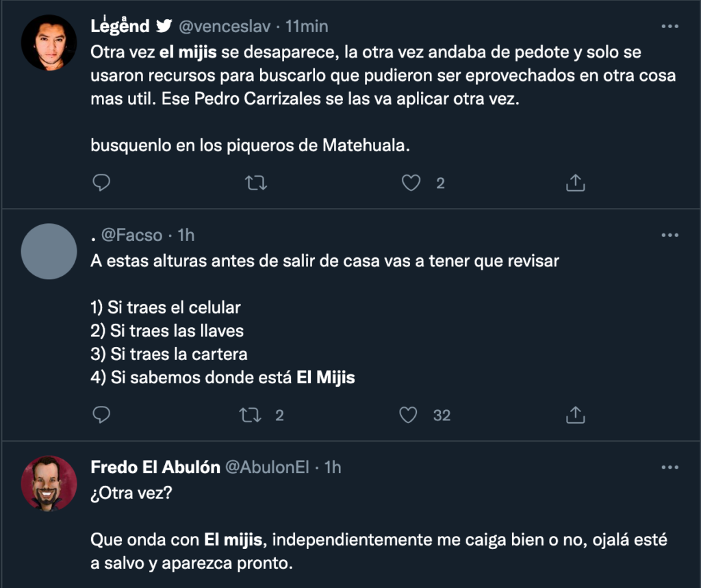The height and width of the screenshot is (588, 701).
Task: Open Legend's profile picture
Action: coord(49,42)
